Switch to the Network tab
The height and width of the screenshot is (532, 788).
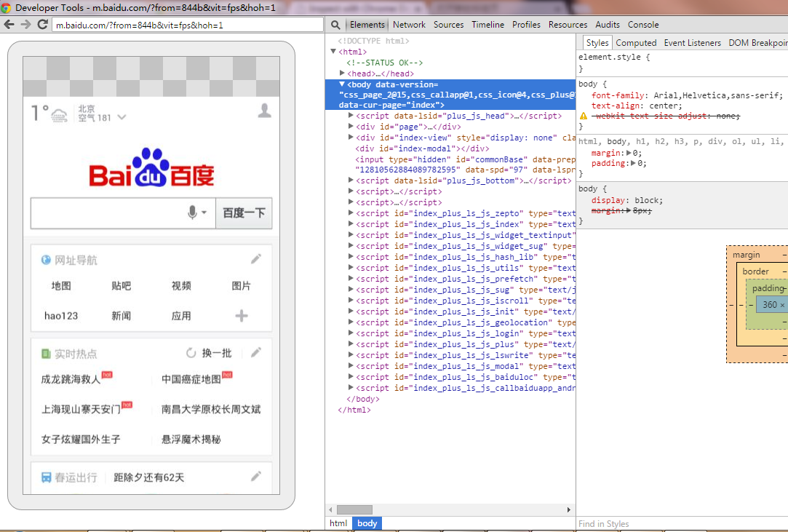click(x=409, y=25)
